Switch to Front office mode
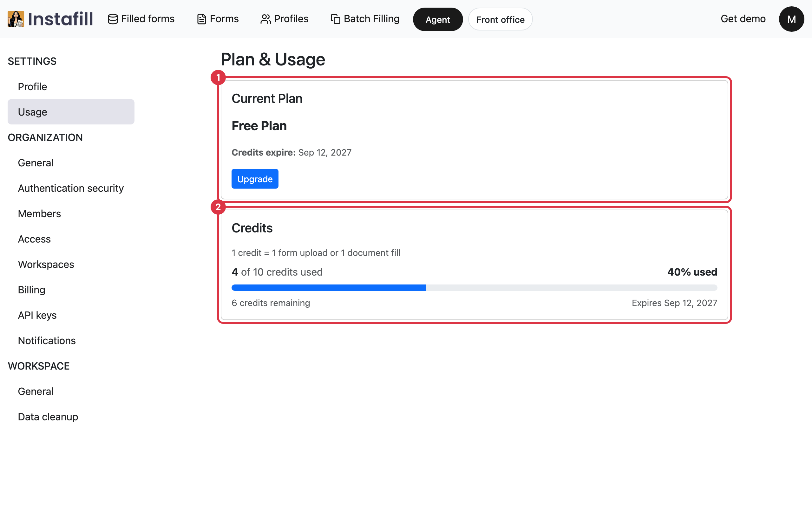Viewport: 812px width, 508px height. pyautogui.click(x=500, y=19)
